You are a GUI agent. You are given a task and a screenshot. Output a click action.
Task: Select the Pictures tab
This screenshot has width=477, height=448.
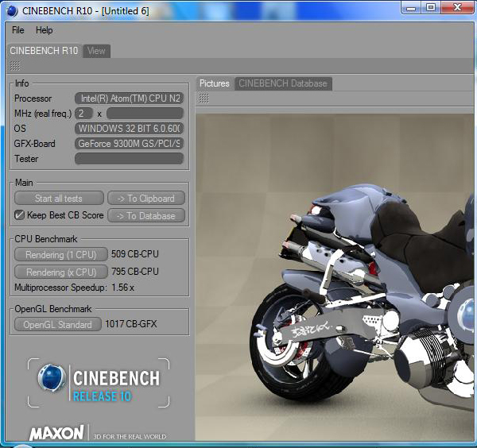215,83
